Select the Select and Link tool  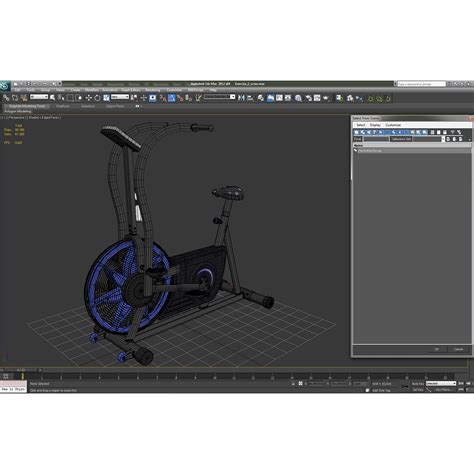click(6, 98)
